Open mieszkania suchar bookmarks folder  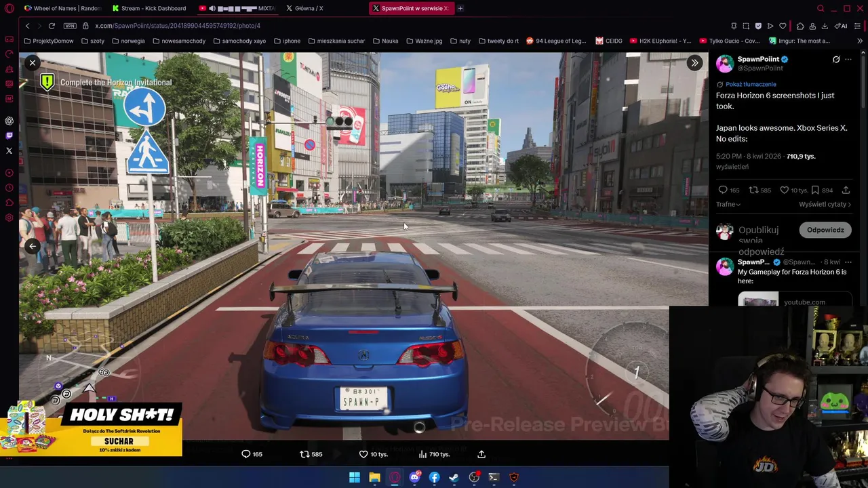click(336, 41)
